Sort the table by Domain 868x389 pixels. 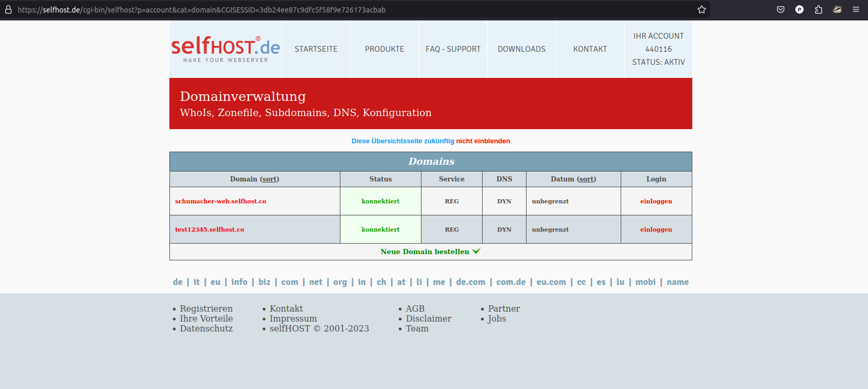tap(270, 179)
